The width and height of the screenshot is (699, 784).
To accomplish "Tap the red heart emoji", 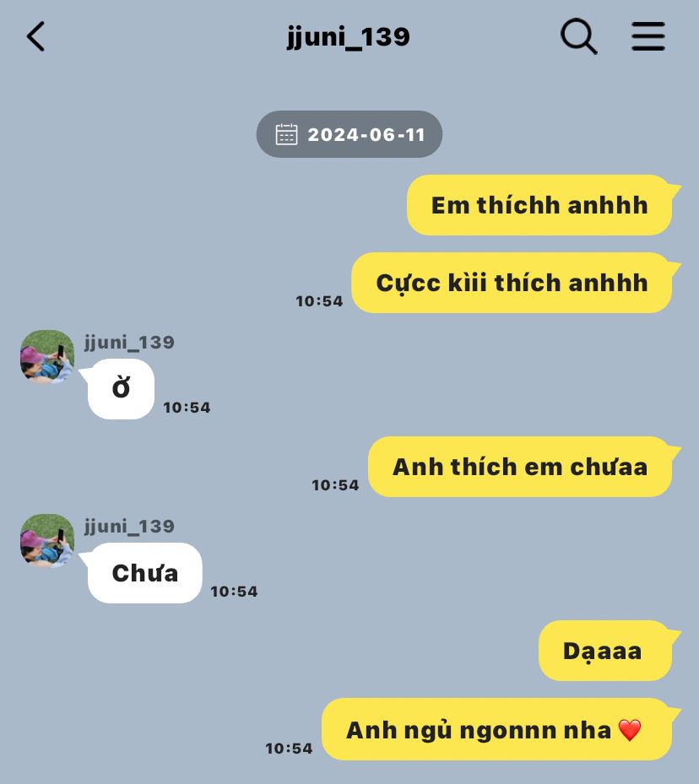I will pos(630,730).
